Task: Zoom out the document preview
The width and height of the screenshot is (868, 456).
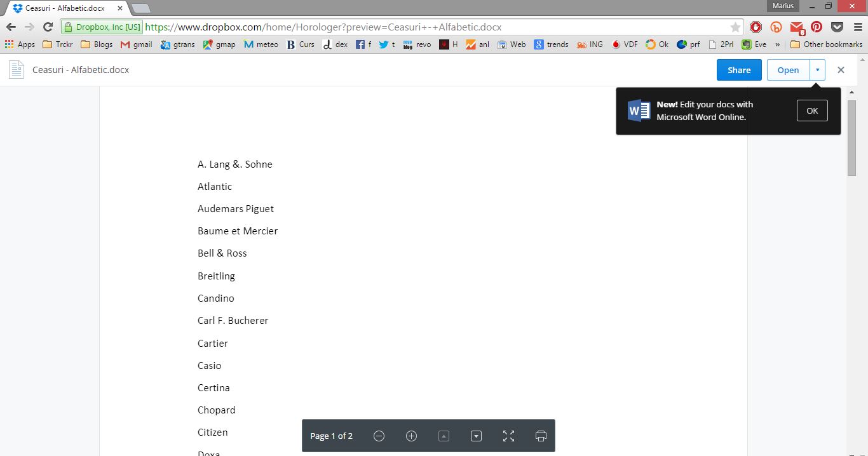Action: [x=379, y=436]
